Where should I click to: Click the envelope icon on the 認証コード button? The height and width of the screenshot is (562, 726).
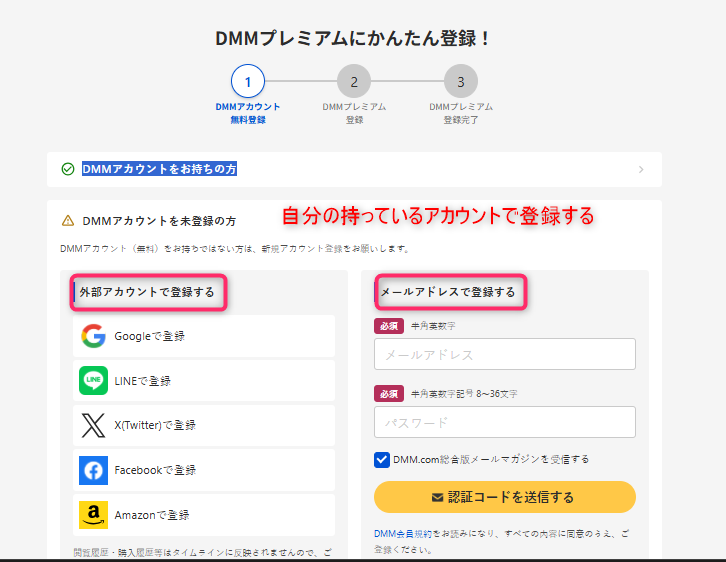[x=438, y=497]
